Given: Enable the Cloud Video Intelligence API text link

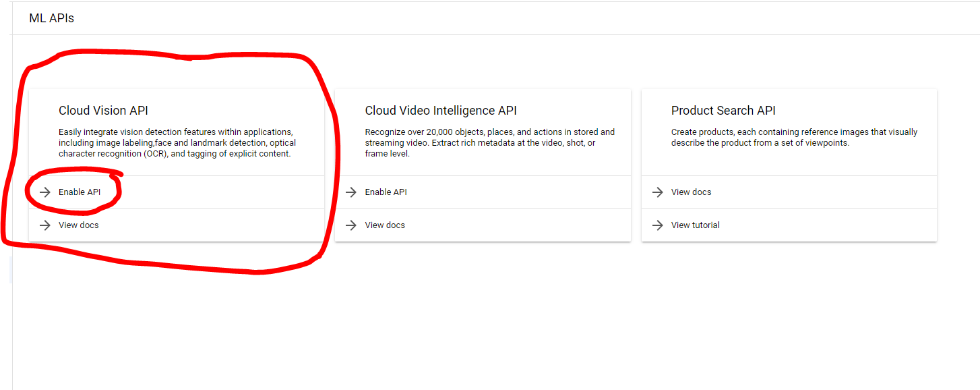Looking at the screenshot, I should pyautogui.click(x=386, y=192).
